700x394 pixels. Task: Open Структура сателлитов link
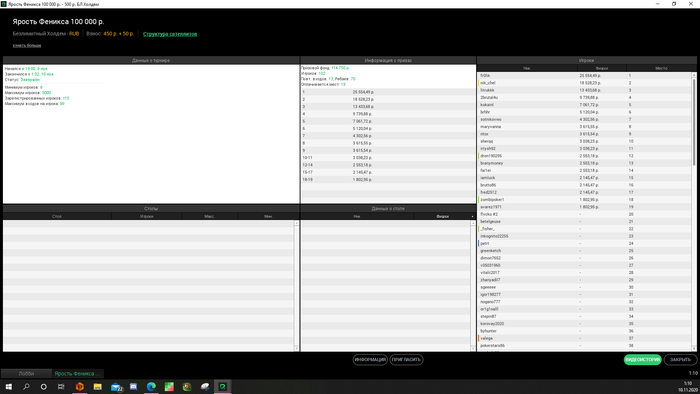170,34
